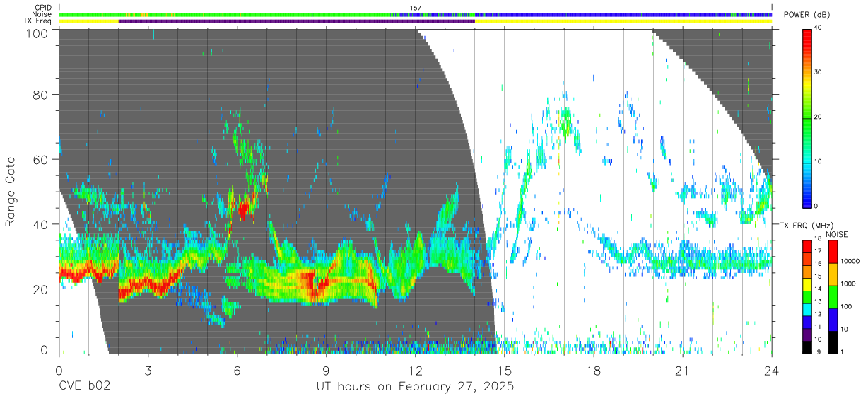The image size is (868, 401).
Task: Click the 60 range gate tick label
Action: click(41, 159)
